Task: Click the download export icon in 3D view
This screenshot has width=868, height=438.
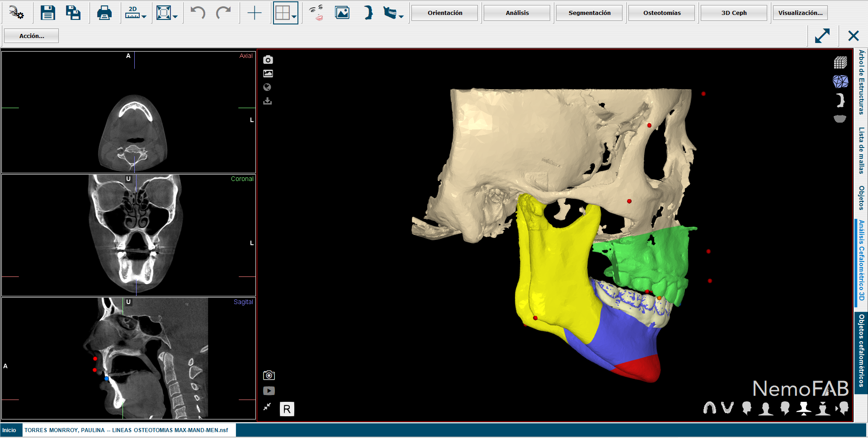Action: [268, 101]
